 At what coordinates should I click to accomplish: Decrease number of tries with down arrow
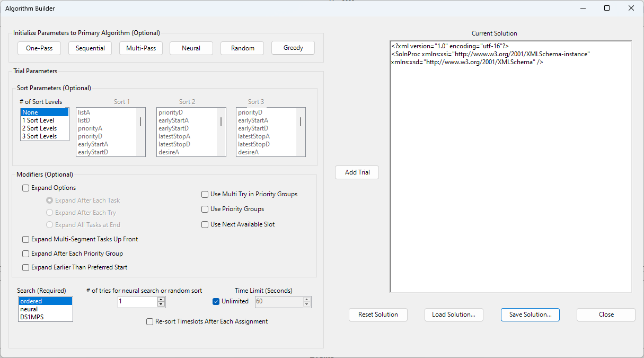click(161, 304)
